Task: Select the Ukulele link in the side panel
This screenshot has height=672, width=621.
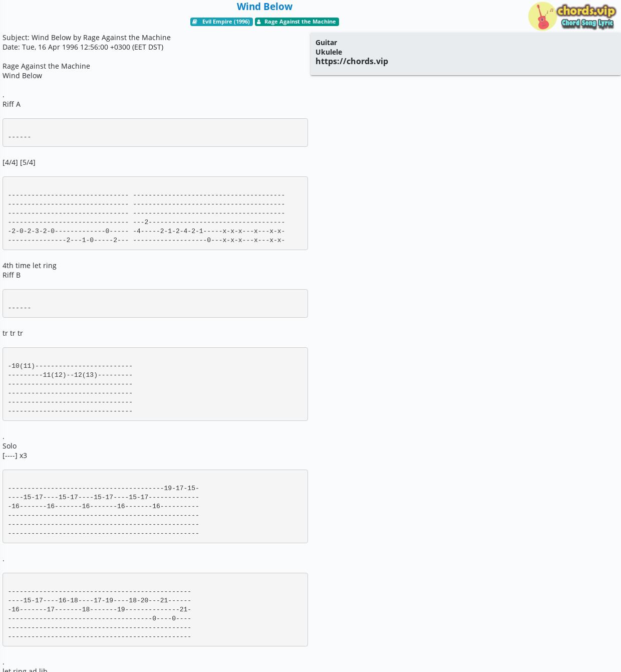Action: click(329, 52)
